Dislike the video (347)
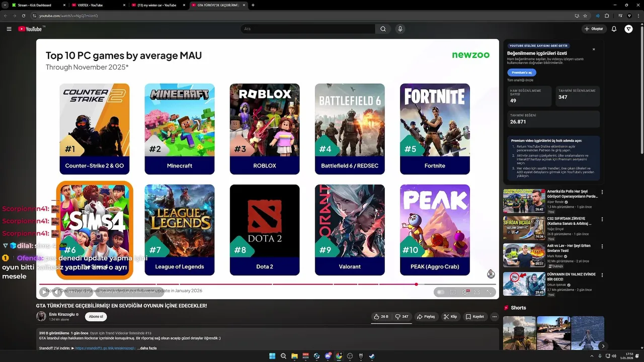Image resolution: width=644 pixels, height=362 pixels. click(401, 317)
